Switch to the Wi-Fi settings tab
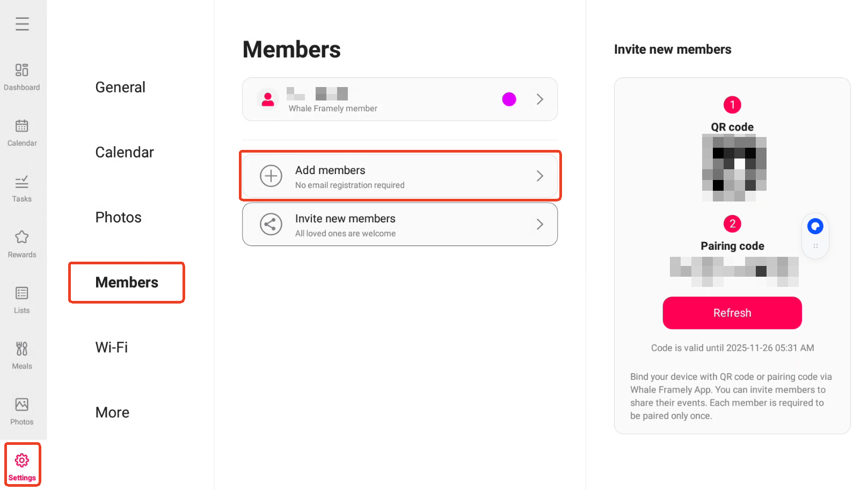Viewport: 868px width, 490px height. click(112, 348)
